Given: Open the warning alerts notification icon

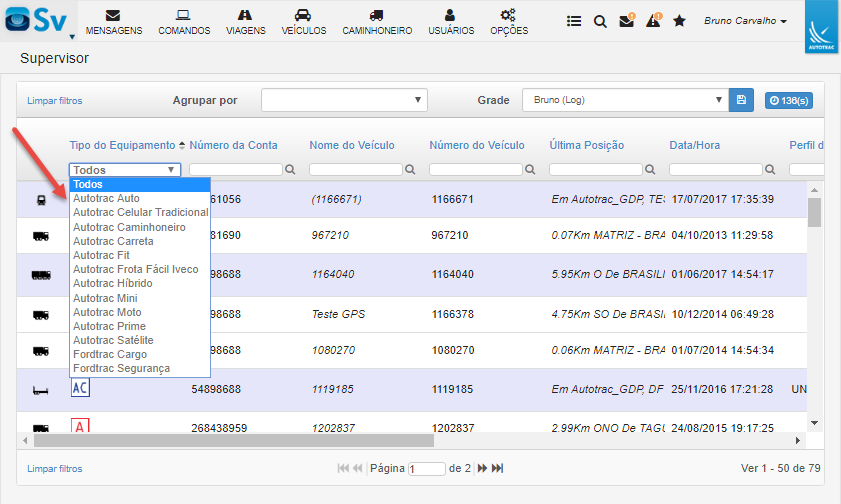Looking at the screenshot, I should [x=653, y=20].
